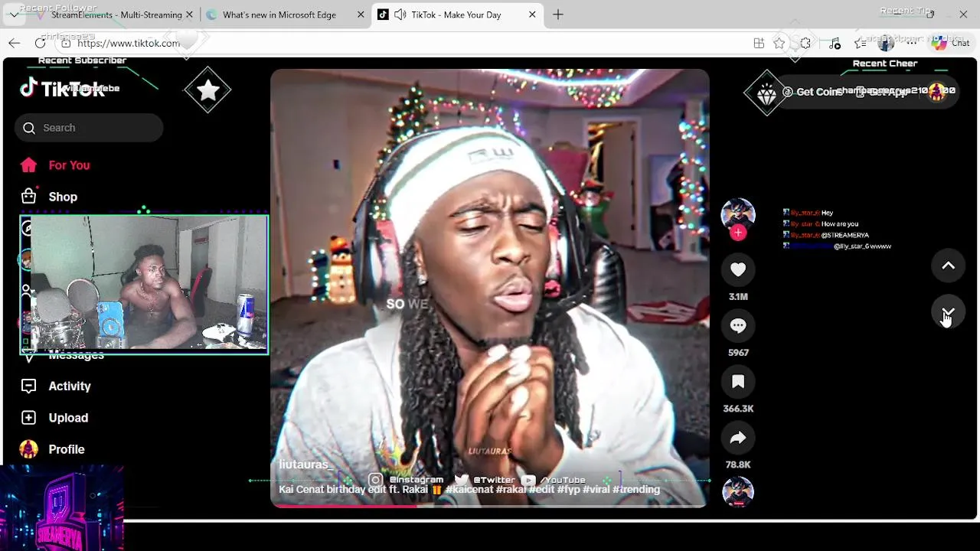Open the liutauras_ username link
Screen dimensions: 980x551
point(306,465)
